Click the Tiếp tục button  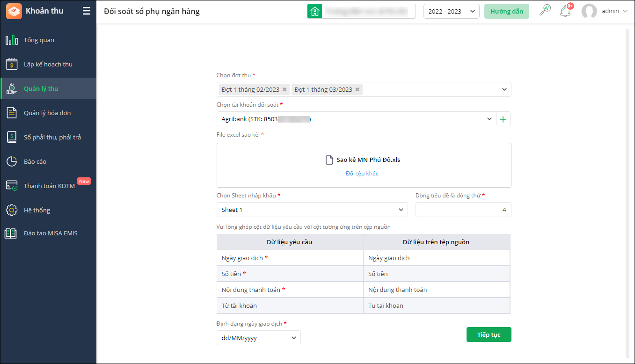pyautogui.click(x=489, y=335)
